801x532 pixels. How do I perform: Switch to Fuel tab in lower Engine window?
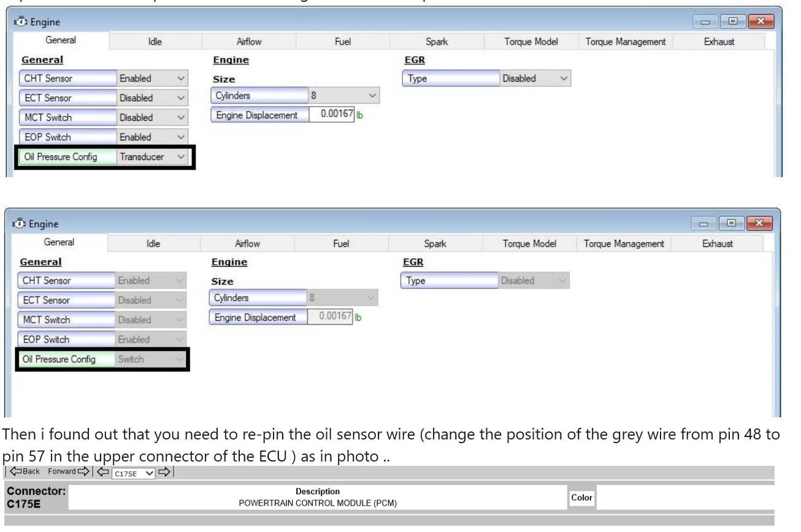341,244
